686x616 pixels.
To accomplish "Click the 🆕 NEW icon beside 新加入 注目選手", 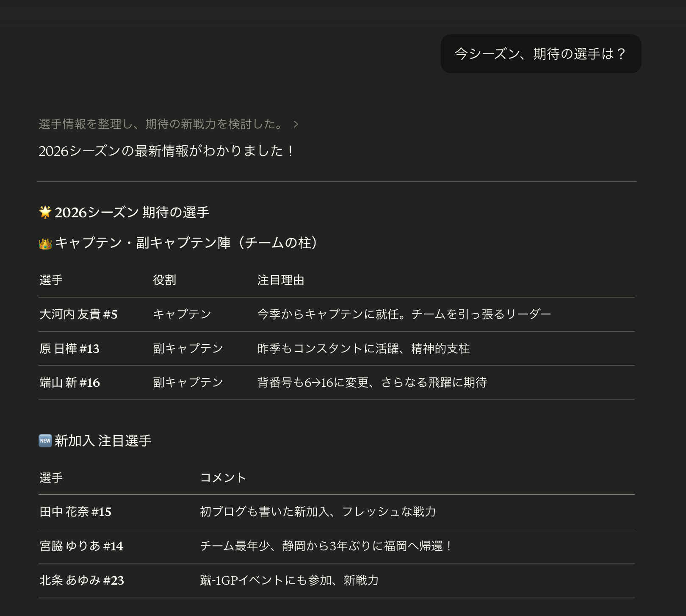I will pyautogui.click(x=44, y=441).
